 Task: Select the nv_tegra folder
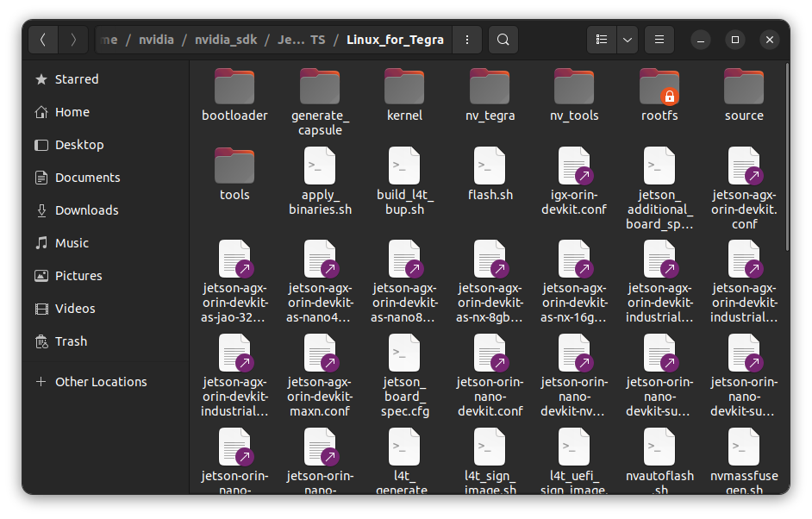point(490,96)
